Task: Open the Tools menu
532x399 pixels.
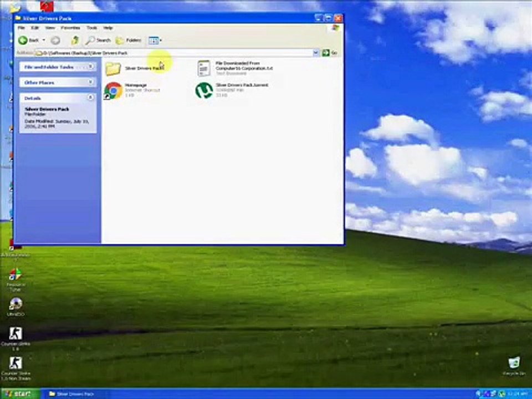Action: pyautogui.click(x=91, y=28)
